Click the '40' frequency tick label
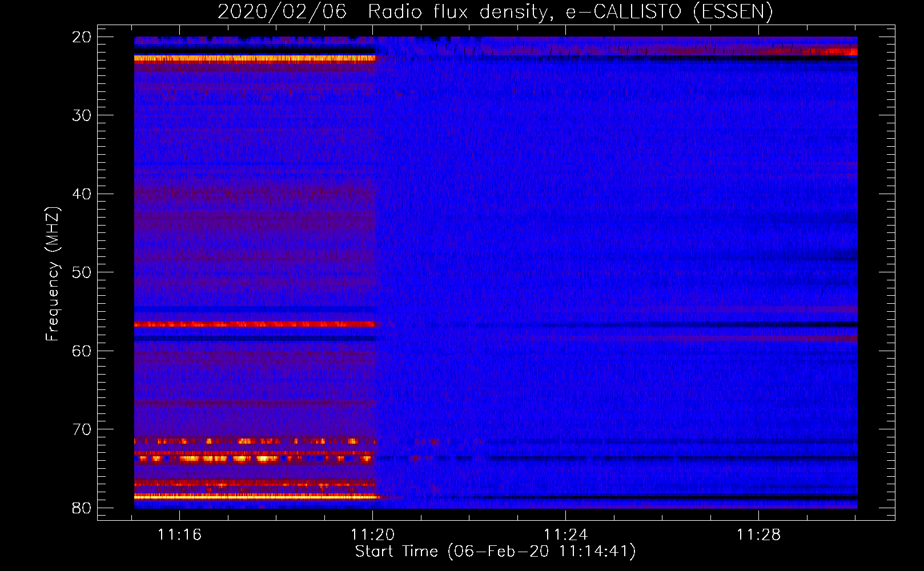The width and height of the screenshot is (924, 571). pos(82,194)
